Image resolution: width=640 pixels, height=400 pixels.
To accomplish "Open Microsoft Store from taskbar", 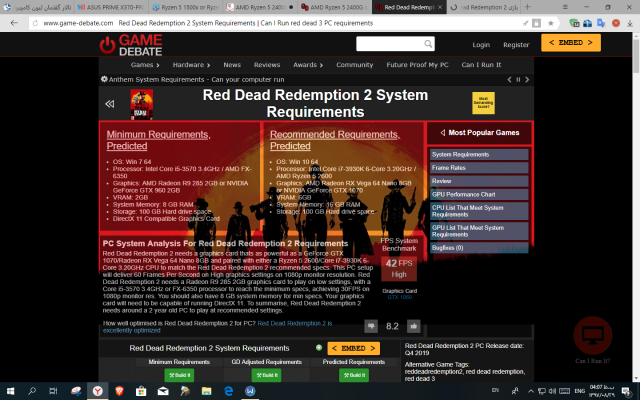I will point(141,391).
